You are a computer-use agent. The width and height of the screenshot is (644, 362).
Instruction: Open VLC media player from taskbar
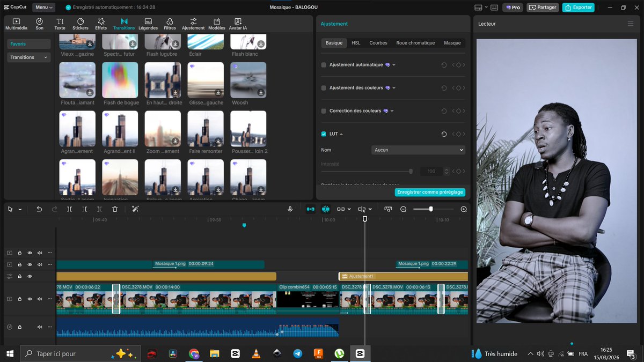click(256, 353)
